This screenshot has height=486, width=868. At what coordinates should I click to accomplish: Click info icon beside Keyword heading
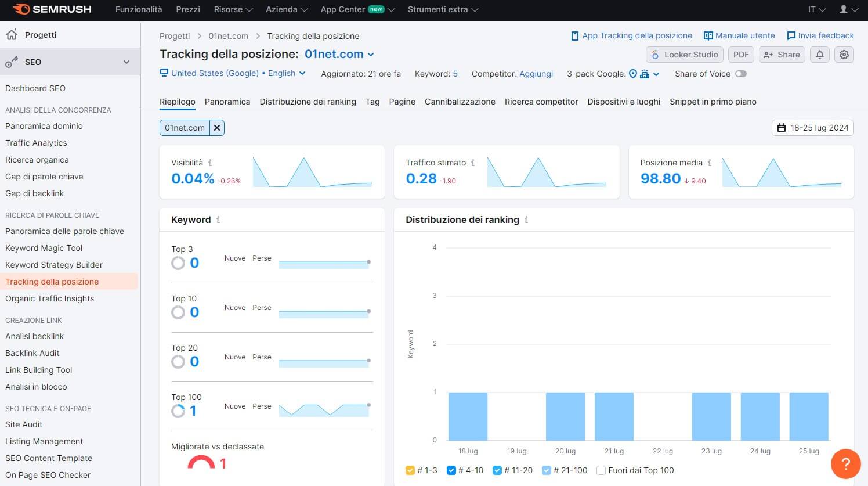(218, 219)
